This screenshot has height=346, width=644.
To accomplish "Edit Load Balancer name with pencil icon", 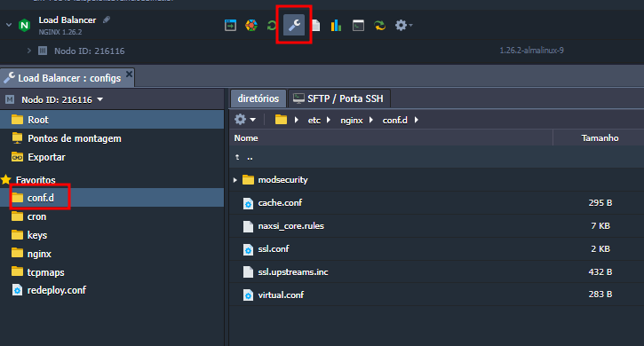I will (107, 20).
